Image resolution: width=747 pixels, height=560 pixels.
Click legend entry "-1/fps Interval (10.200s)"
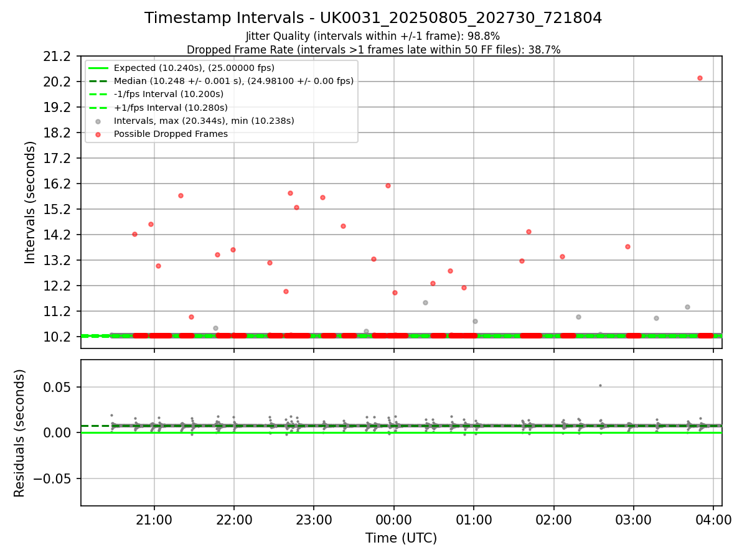click(169, 94)
